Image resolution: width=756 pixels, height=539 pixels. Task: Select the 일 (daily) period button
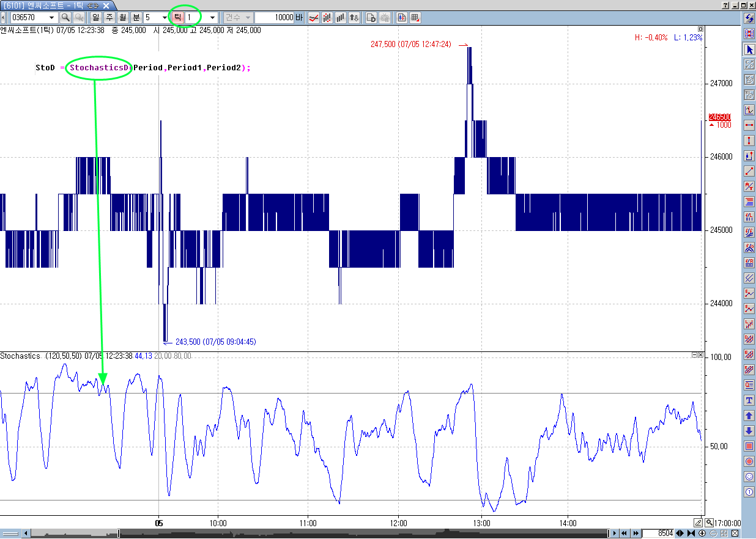pyautogui.click(x=96, y=18)
